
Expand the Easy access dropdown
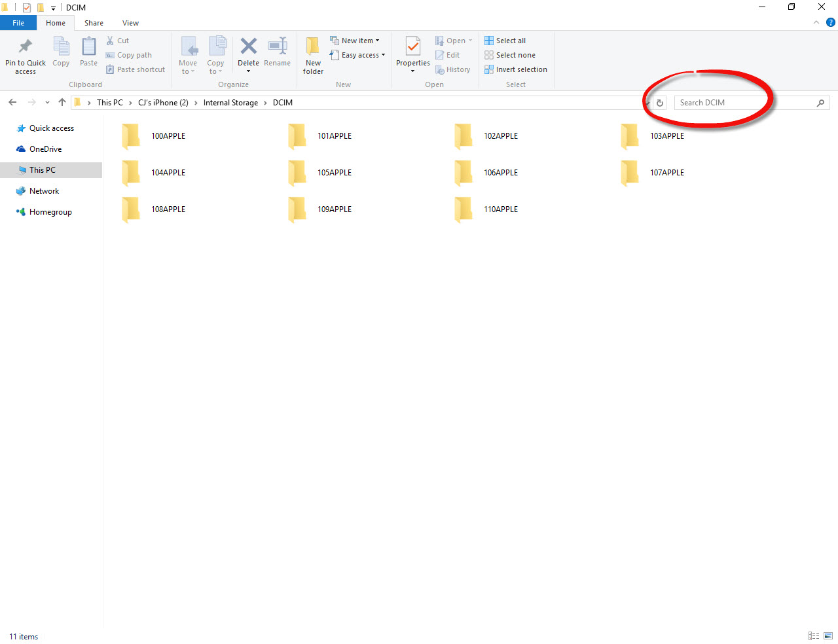pyautogui.click(x=358, y=55)
